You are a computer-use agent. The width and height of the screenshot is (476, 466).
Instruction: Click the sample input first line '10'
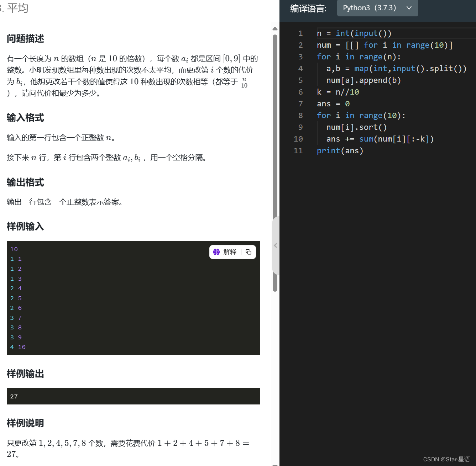click(14, 249)
